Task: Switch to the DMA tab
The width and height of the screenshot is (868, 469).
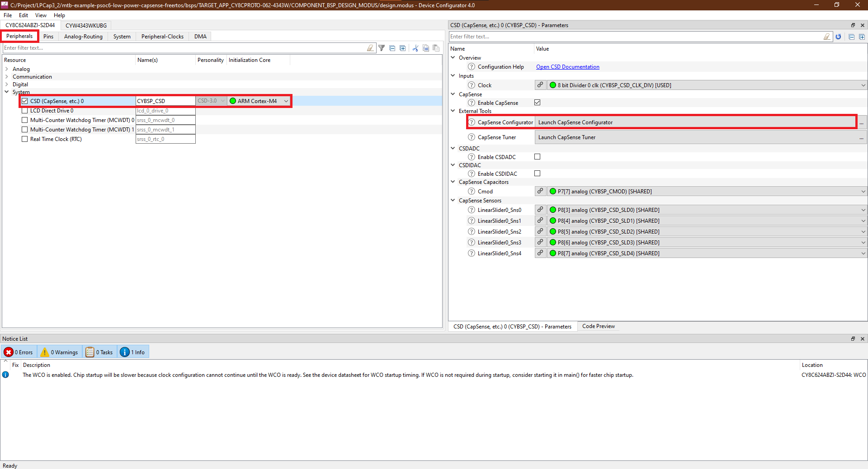Action: (200, 37)
